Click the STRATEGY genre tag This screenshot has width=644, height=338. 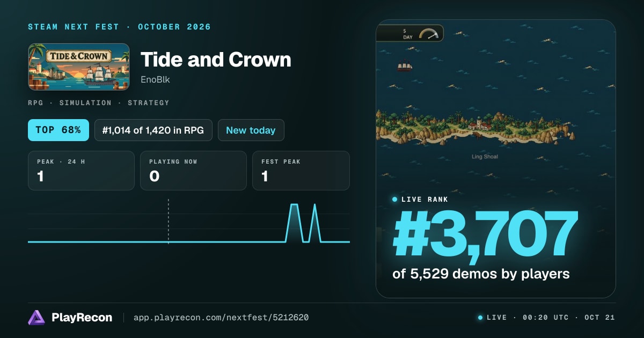point(148,102)
